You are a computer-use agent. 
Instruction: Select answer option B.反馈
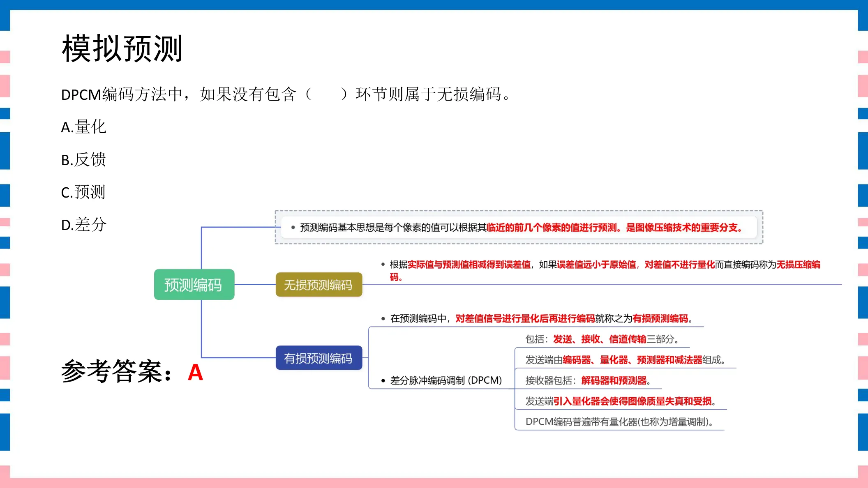tap(83, 159)
